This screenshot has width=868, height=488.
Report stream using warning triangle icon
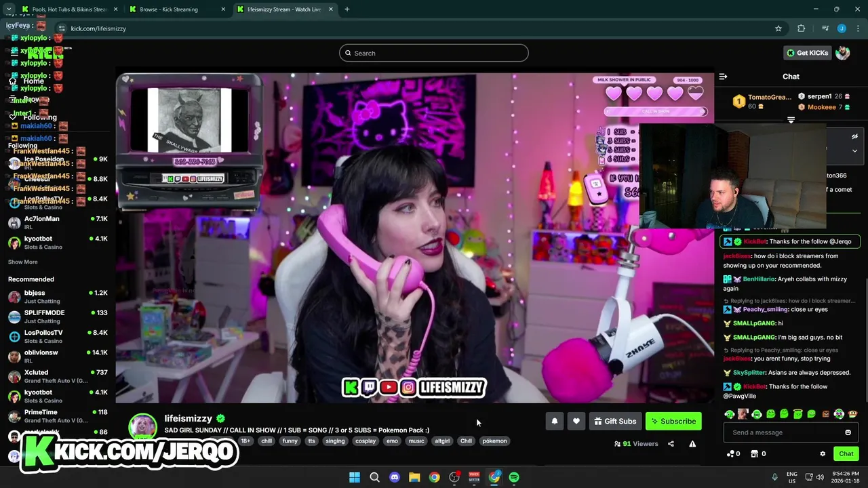point(692,444)
